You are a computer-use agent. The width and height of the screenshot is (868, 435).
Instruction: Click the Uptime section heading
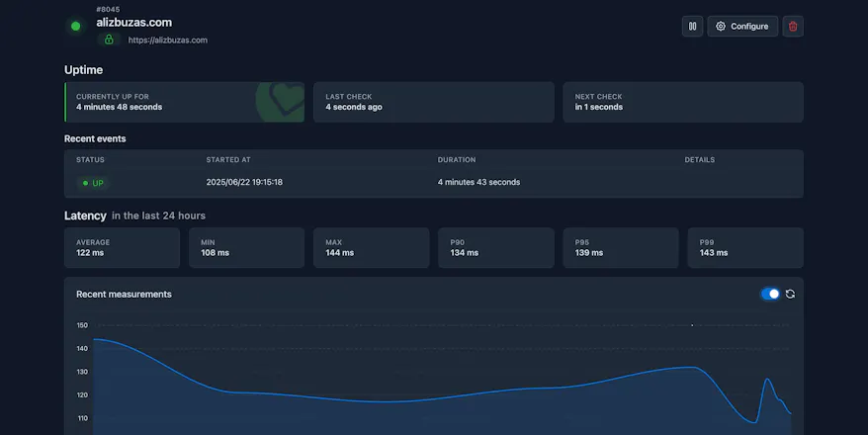pos(84,70)
